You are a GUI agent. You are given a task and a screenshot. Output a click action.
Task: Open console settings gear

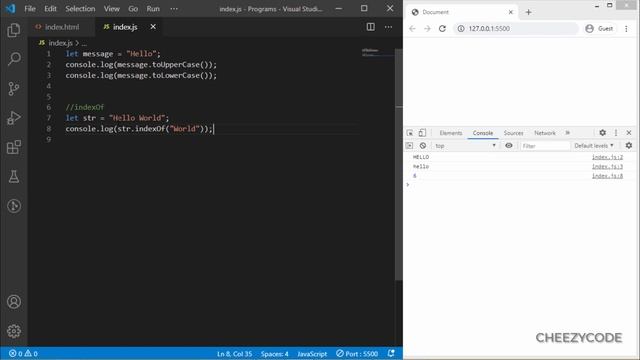coord(629,146)
